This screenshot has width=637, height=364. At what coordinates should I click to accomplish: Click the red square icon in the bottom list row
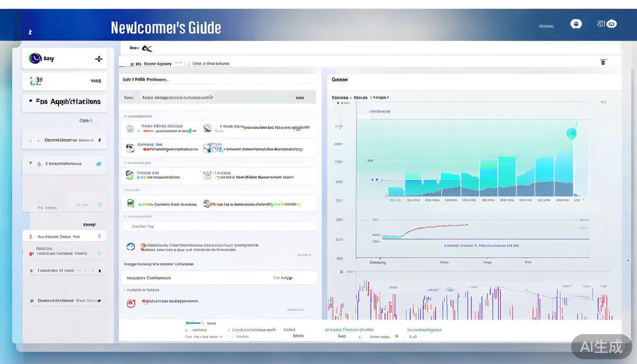tap(131, 303)
